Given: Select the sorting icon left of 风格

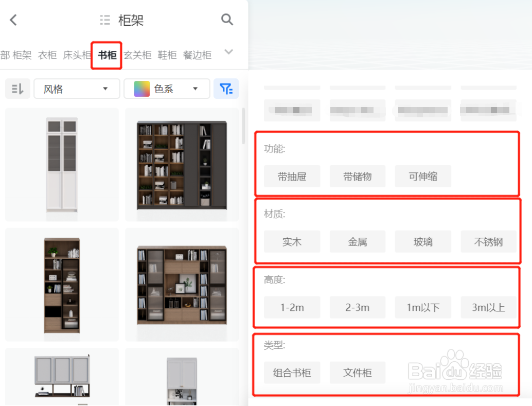Looking at the screenshot, I should pos(17,89).
